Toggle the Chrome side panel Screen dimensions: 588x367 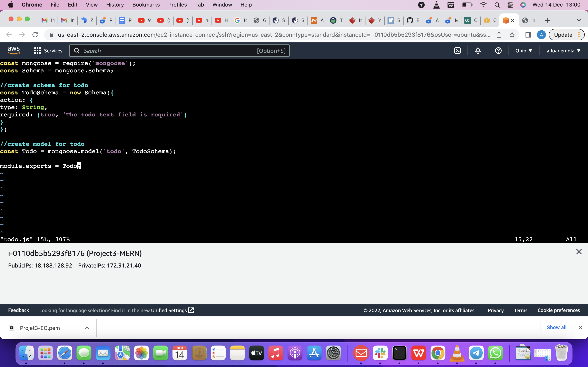point(528,35)
